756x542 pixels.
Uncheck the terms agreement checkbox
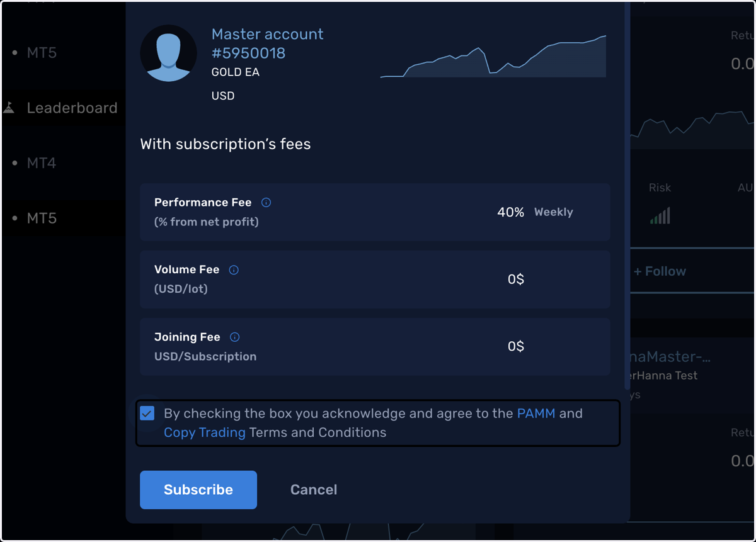coord(147,414)
